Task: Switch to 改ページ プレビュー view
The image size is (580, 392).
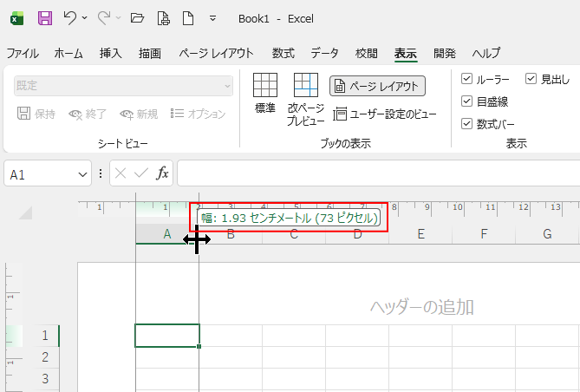Action: (x=306, y=99)
